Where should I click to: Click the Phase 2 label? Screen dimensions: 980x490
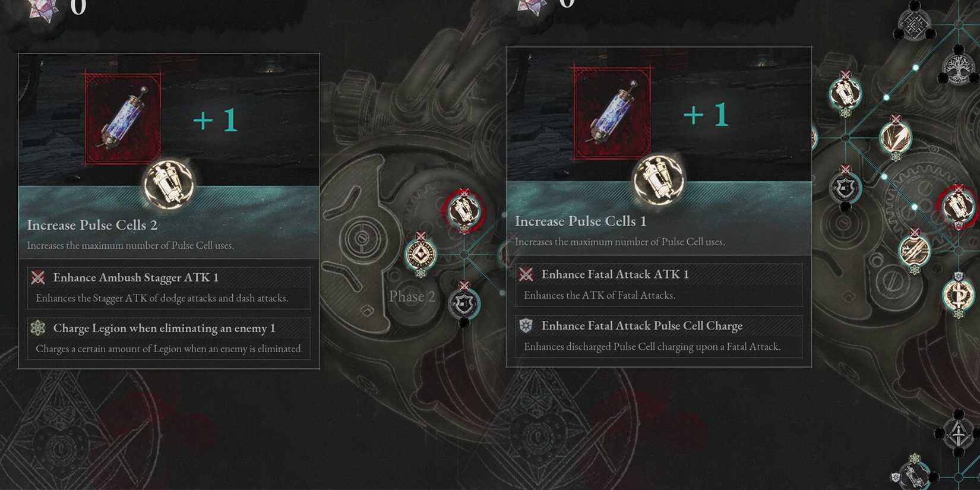pos(412,296)
